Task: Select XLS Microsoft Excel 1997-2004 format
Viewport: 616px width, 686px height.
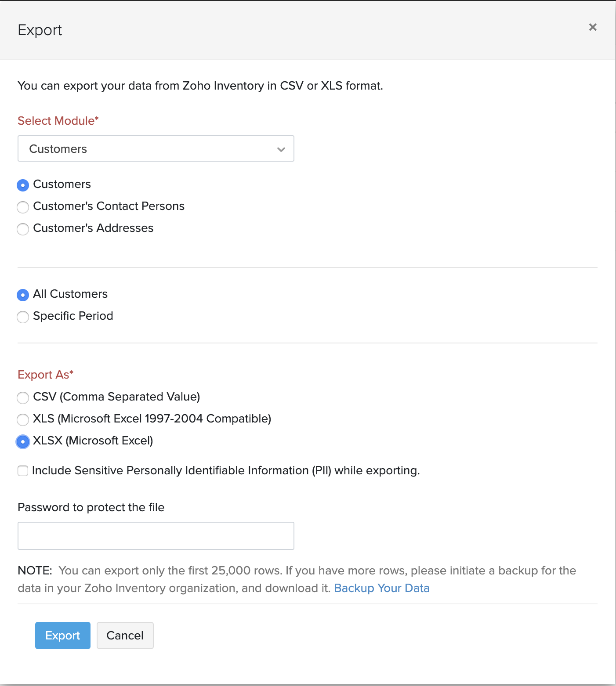Action: pos(23,420)
